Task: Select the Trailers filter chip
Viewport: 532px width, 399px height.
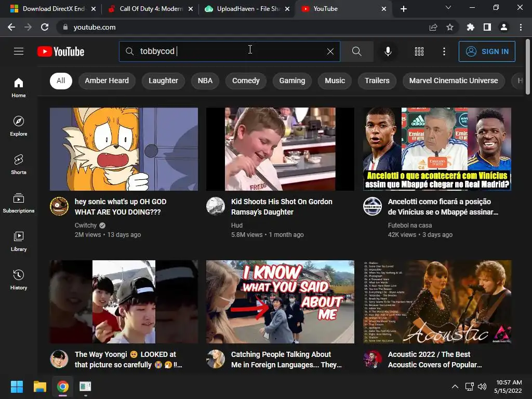Action: click(x=377, y=81)
